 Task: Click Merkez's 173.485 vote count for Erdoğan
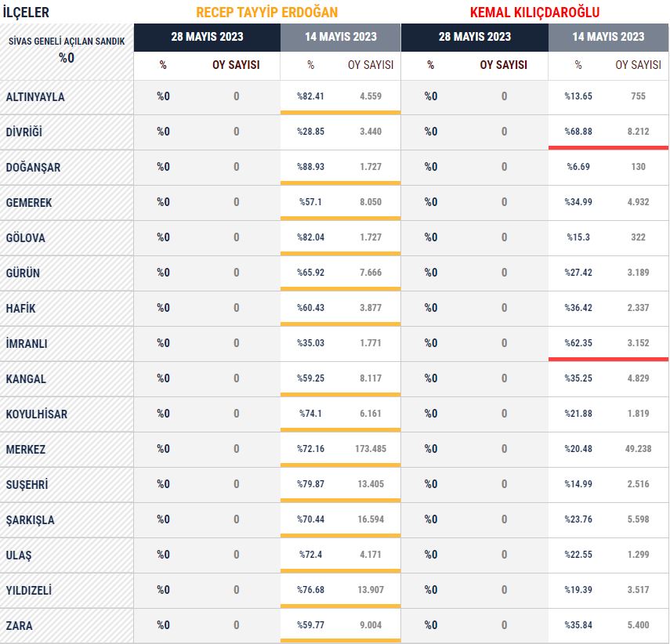pos(370,449)
